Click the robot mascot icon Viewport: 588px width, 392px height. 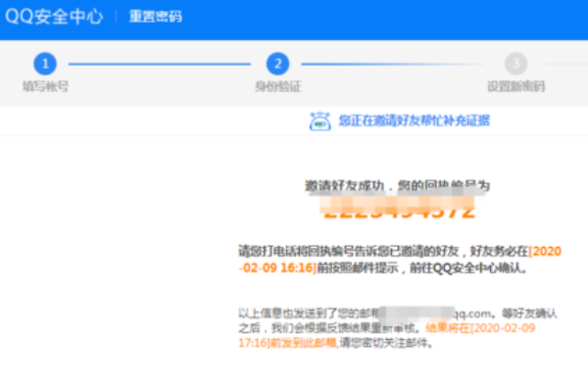tap(319, 122)
